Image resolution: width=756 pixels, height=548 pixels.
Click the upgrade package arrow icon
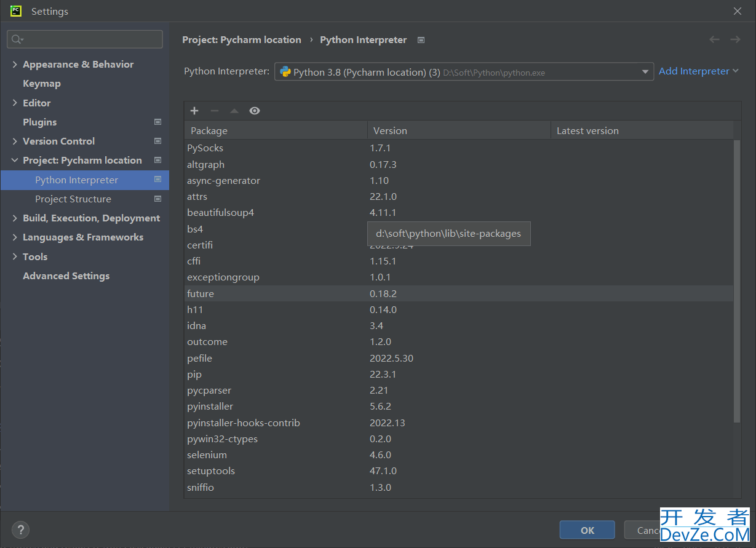[x=234, y=111]
